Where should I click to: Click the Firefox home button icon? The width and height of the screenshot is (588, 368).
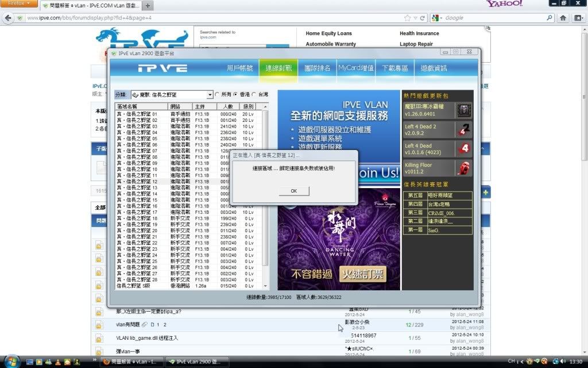coord(563,18)
